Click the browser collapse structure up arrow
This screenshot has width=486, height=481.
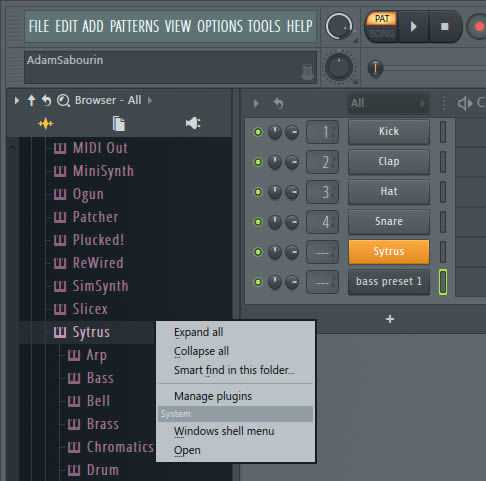click(x=31, y=100)
